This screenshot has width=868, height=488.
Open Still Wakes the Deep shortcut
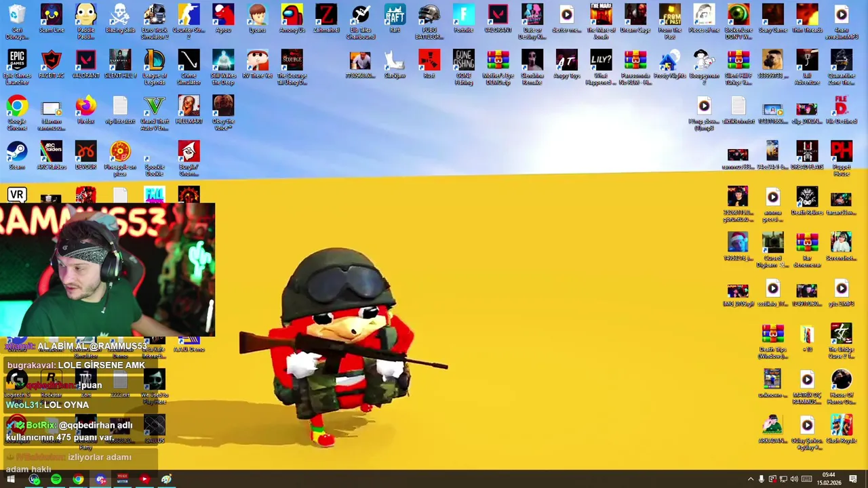pyautogui.click(x=223, y=66)
